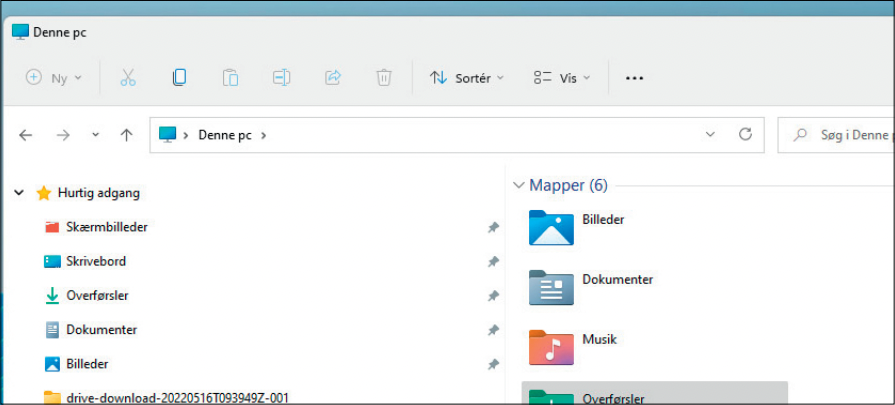Viewport: 895px width, 405px height.
Task: Refresh the current folder view
Action: (x=744, y=134)
